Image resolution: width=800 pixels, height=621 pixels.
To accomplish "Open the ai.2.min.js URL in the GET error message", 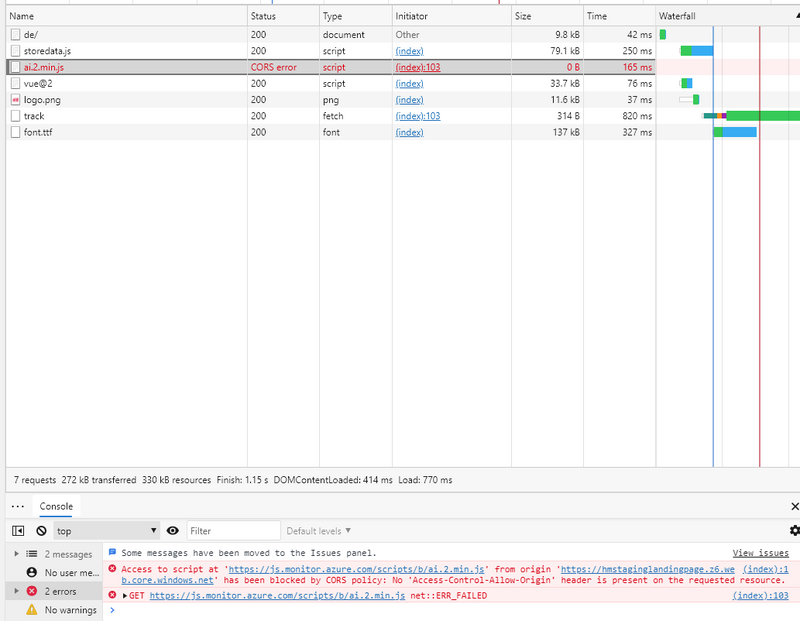I will tap(277, 595).
